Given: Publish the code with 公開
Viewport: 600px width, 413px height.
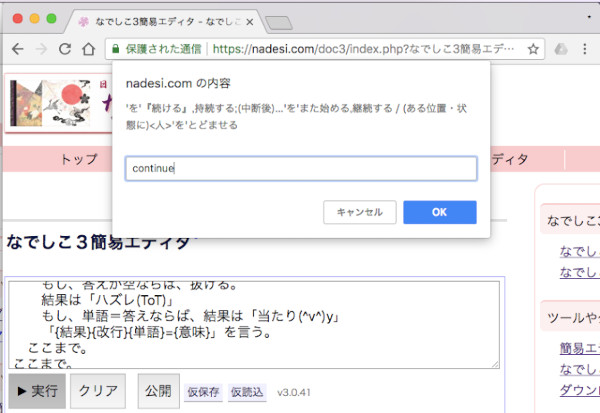Looking at the screenshot, I should pos(158,391).
